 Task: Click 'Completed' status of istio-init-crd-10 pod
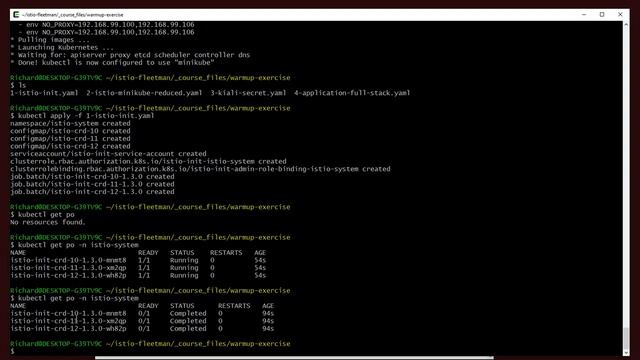click(x=188, y=313)
